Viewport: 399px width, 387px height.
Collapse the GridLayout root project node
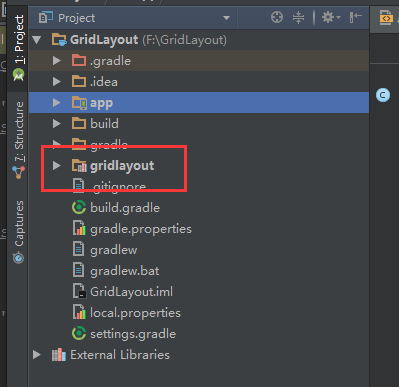tap(37, 40)
